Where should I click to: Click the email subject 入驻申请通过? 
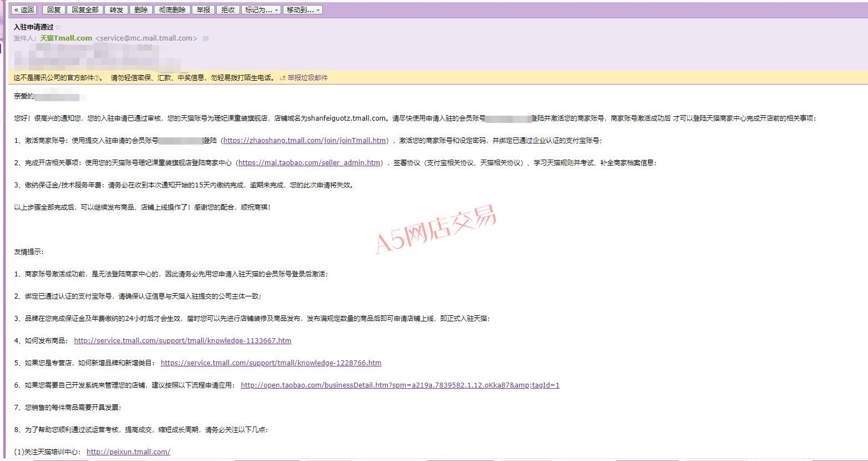pyautogui.click(x=34, y=27)
